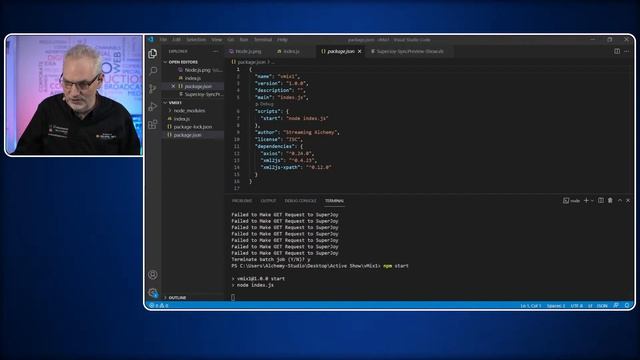Click Ln, Col position in status bar
The height and width of the screenshot is (360, 640).
(x=530, y=305)
